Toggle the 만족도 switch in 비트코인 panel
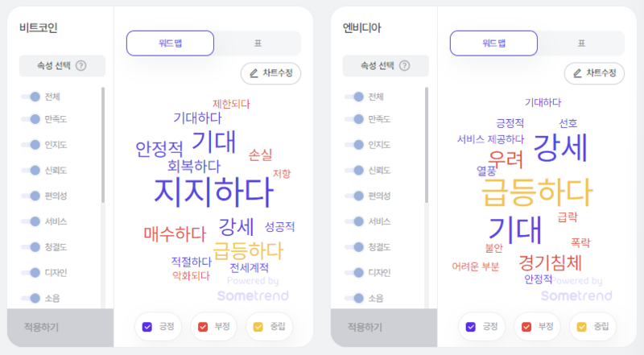 pos(31,119)
